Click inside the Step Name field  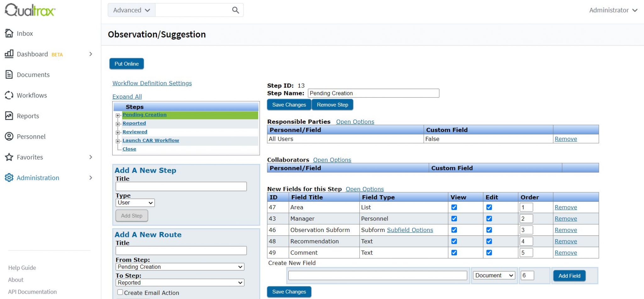(x=373, y=93)
